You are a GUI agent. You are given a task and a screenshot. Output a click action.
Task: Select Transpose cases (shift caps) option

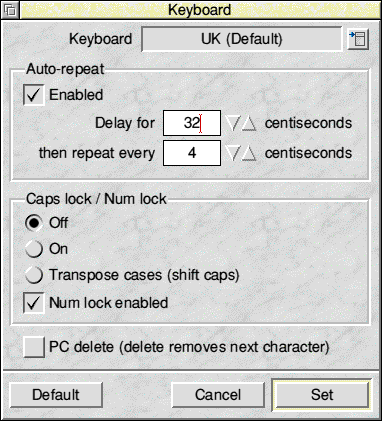[34, 275]
